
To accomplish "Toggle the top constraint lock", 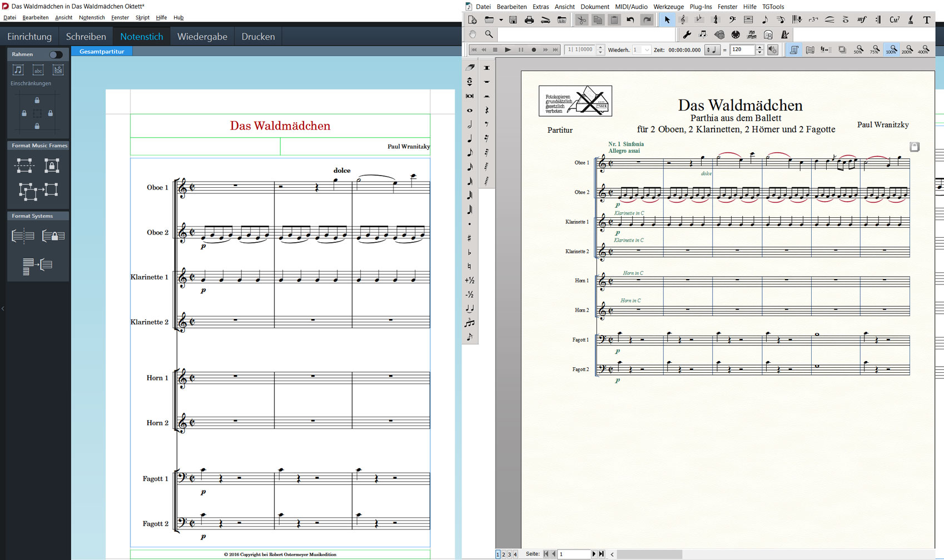I will [37, 101].
